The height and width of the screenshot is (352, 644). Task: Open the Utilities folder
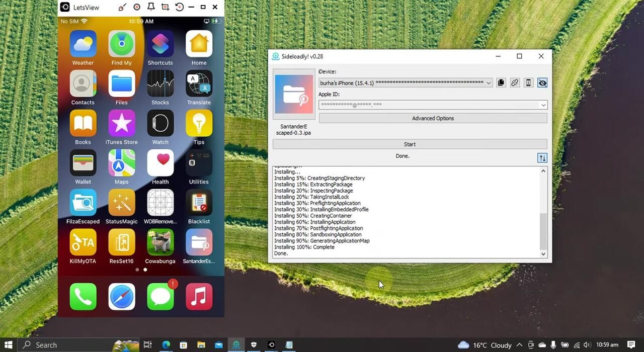coord(199,163)
